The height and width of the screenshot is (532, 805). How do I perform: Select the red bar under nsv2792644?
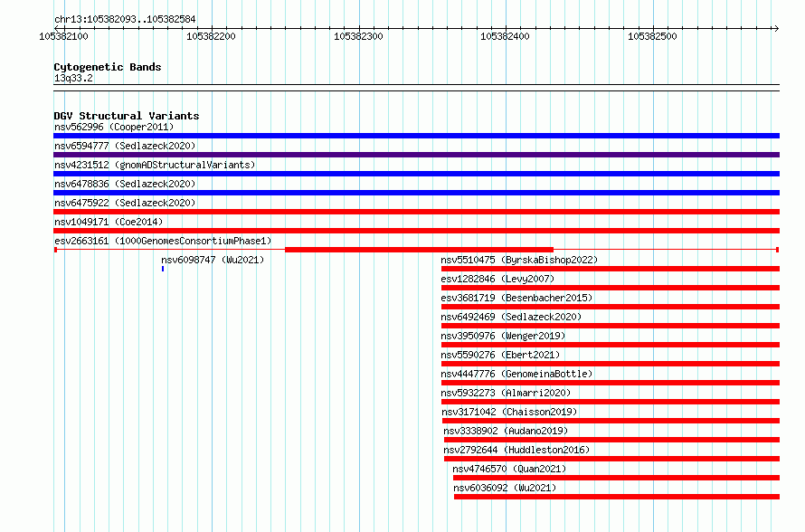tap(612, 459)
